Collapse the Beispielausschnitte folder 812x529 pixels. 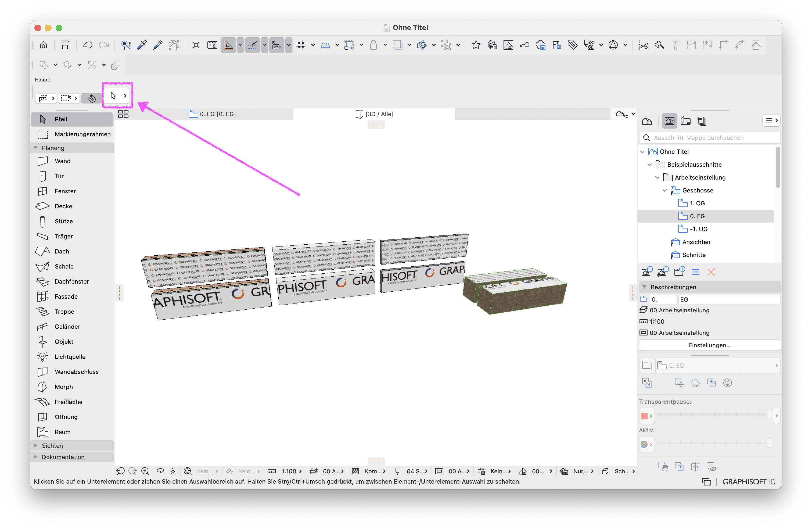pyautogui.click(x=650, y=165)
